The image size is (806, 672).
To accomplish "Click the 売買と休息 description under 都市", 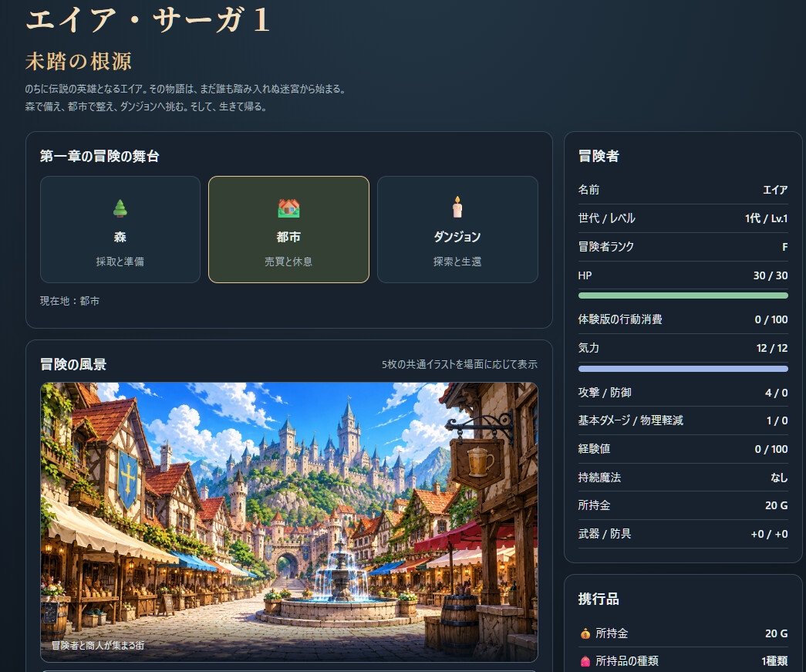I will (x=289, y=262).
